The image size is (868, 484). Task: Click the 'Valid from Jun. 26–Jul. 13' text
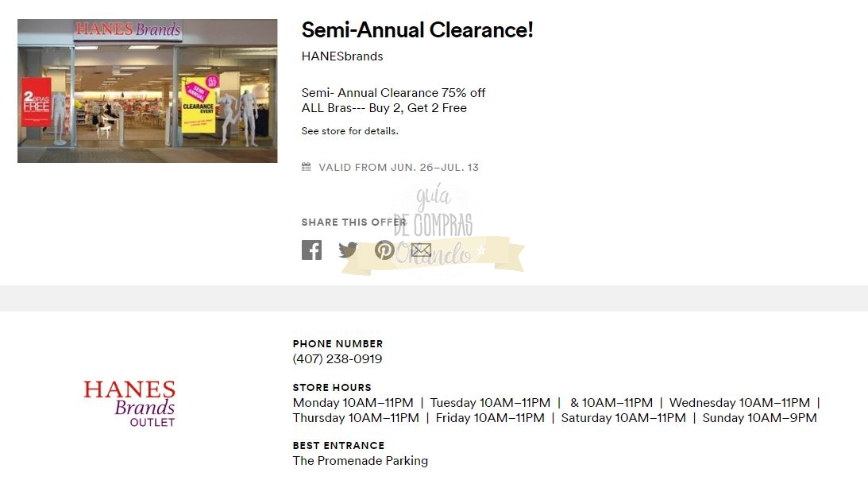click(399, 168)
